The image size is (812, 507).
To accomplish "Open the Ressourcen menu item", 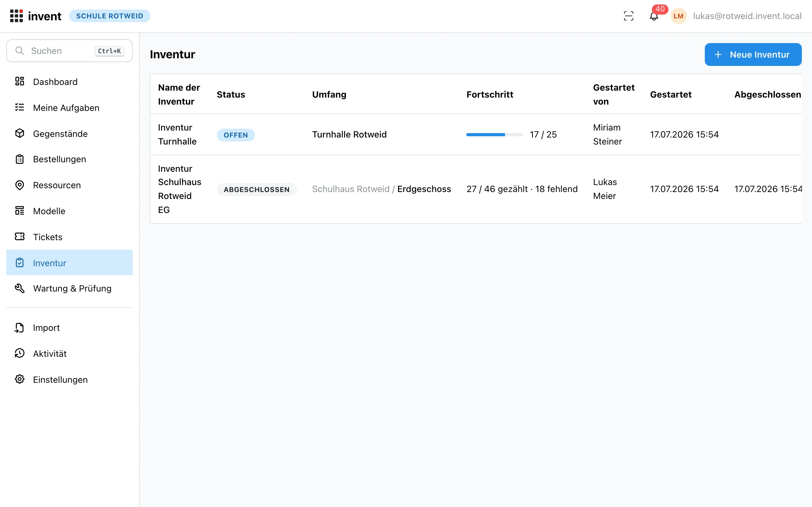I will (x=69, y=185).
